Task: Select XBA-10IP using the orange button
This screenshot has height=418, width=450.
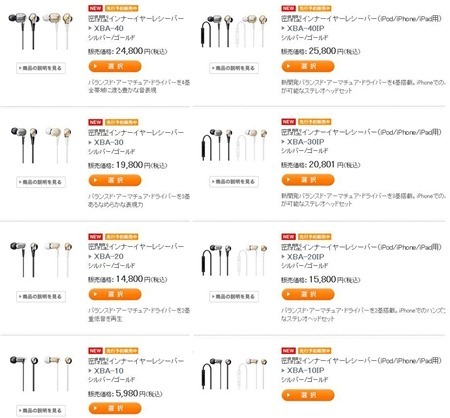Action: (308, 395)
